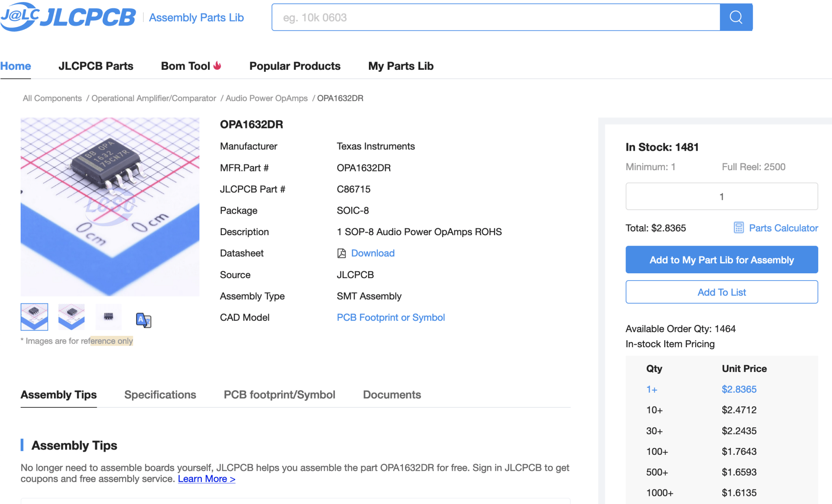
Task: Click the SOIC-8 package value
Action: pyautogui.click(x=353, y=211)
